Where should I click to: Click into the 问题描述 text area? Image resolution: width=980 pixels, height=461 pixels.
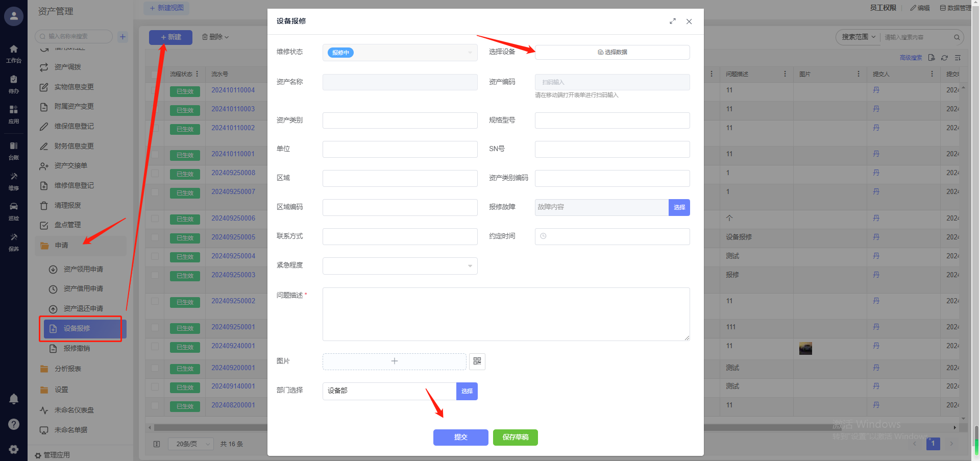(x=506, y=314)
